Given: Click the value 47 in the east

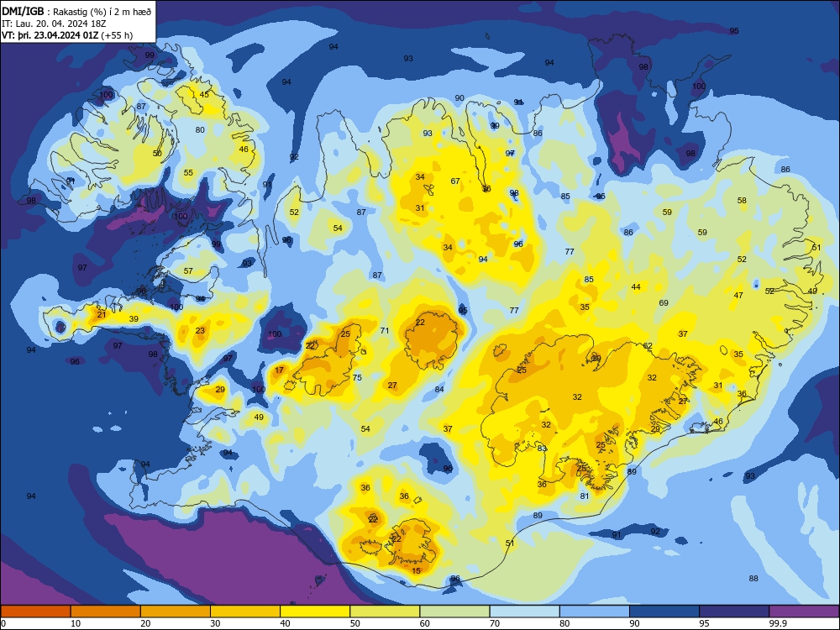Looking at the screenshot, I should click(x=738, y=295).
